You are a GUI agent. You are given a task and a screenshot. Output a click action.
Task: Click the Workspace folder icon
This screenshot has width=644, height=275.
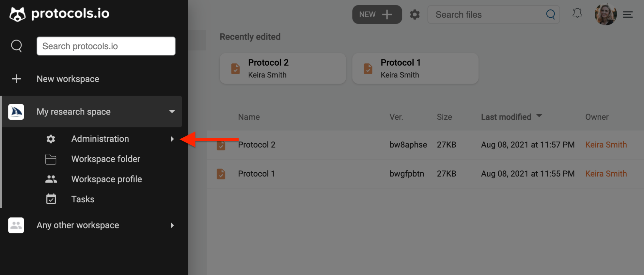click(x=51, y=159)
